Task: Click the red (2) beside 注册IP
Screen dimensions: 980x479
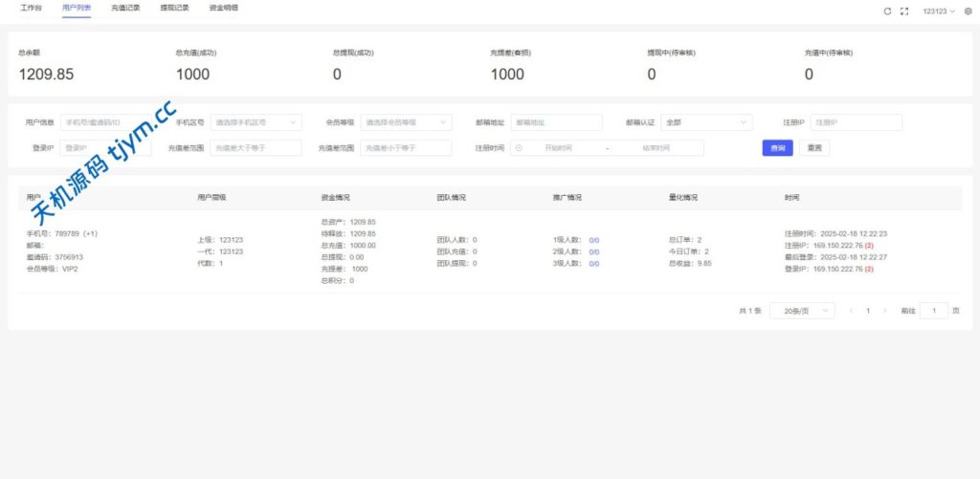Action: pyautogui.click(x=869, y=246)
